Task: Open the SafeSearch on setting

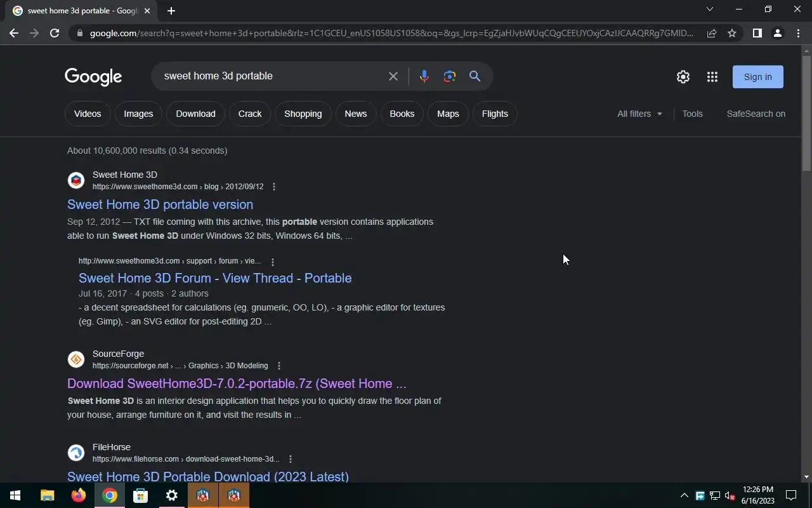Action: (756, 114)
